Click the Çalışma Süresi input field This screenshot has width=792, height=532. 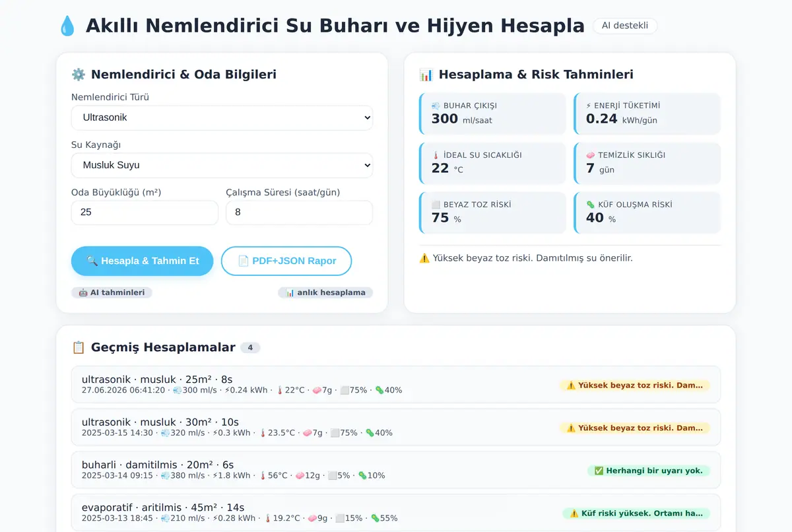pyautogui.click(x=299, y=213)
